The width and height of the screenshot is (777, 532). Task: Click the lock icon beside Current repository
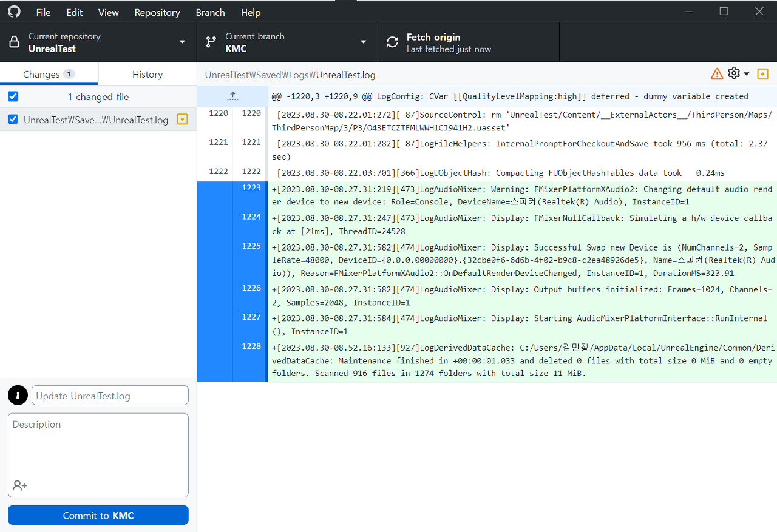point(15,42)
